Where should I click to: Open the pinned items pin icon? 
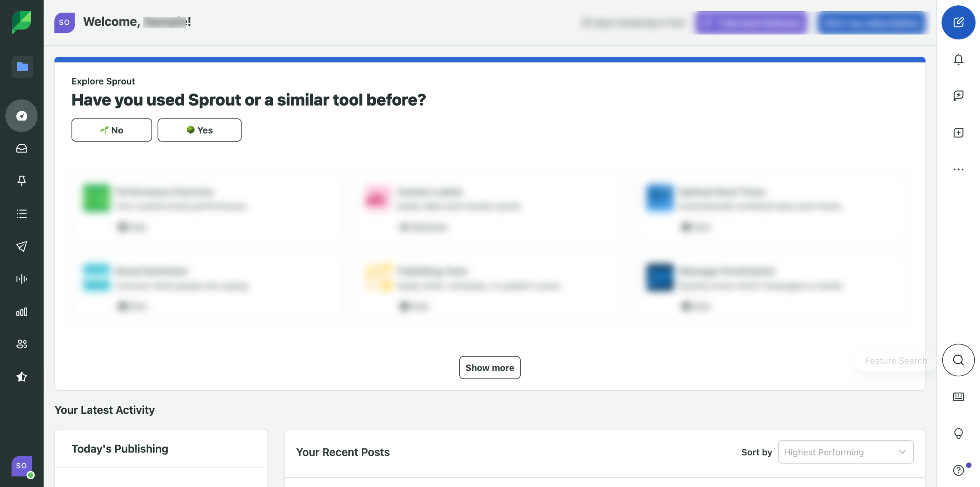pos(22,180)
